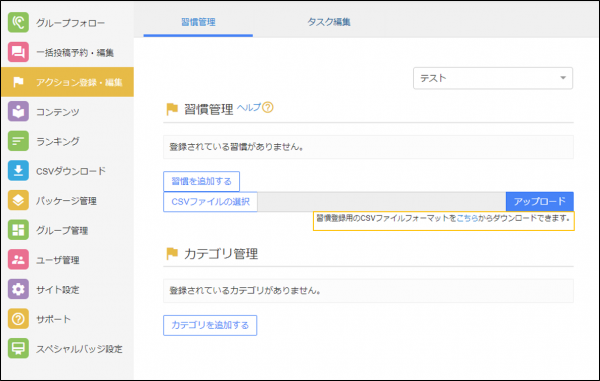Open the ランキング green icon
This screenshot has width=600, height=381.
18,141
